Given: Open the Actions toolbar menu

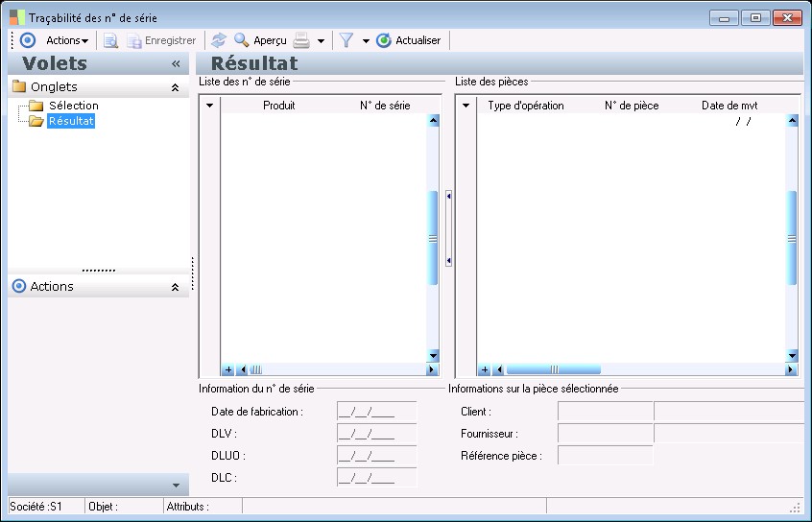Looking at the screenshot, I should coord(67,40).
